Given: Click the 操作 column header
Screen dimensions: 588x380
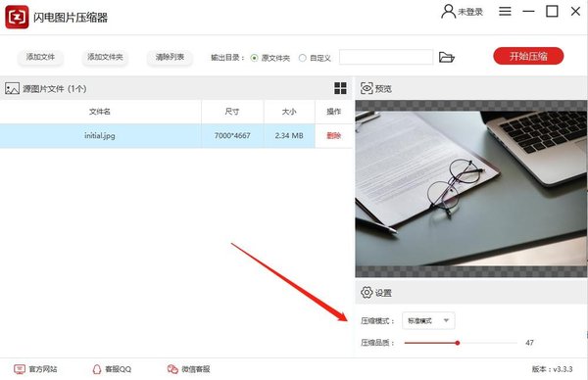Looking at the screenshot, I should pyautogui.click(x=334, y=112).
